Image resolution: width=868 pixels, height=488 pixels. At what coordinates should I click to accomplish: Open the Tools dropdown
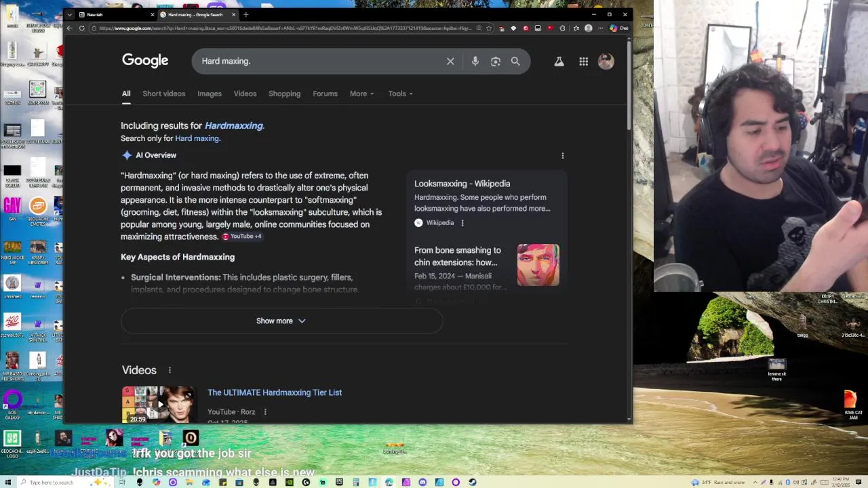pos(400,94)
